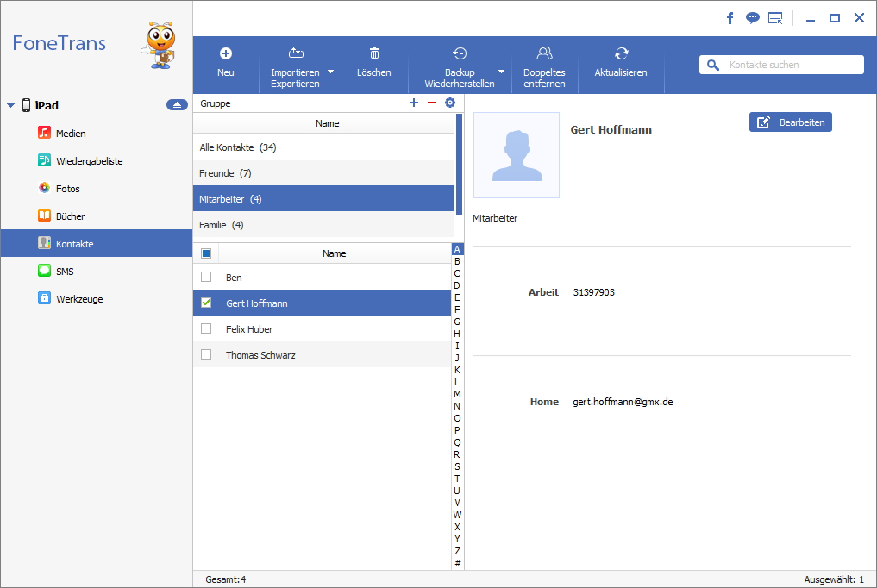Open Facebook share icon
The image size is (877, 588).
click(730, 18)
